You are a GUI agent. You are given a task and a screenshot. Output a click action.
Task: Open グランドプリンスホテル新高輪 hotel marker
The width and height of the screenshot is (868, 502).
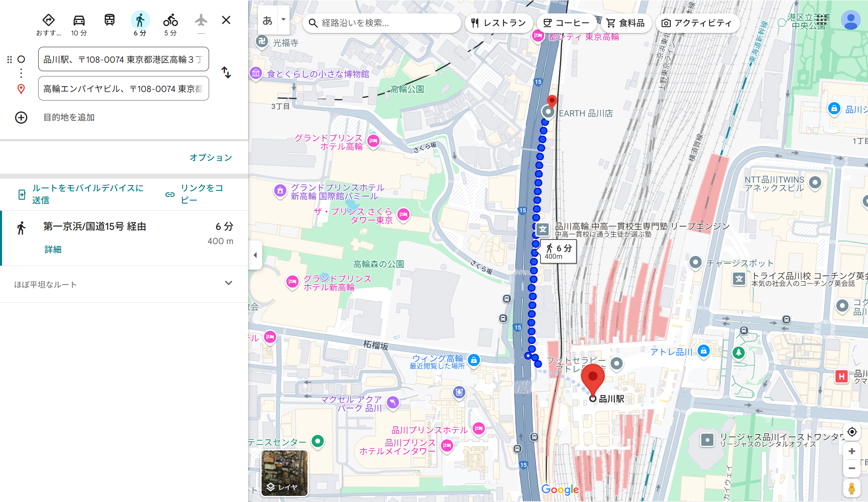click(x=292, y=282)
